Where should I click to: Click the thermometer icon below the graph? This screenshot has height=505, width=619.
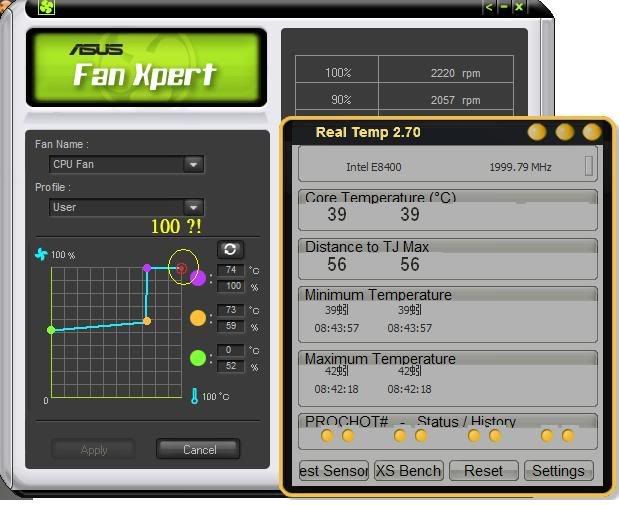[x=195, y=396]
